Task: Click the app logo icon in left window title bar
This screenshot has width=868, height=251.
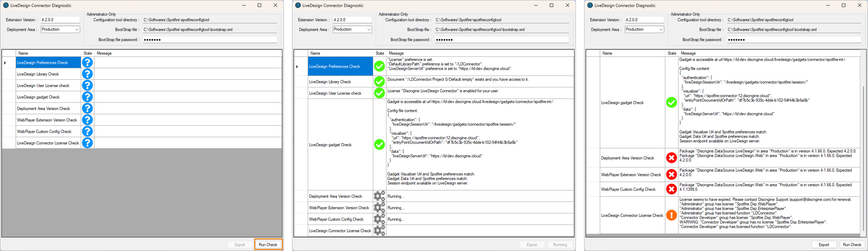Action: pyautogui.click(x=6, y=5)
